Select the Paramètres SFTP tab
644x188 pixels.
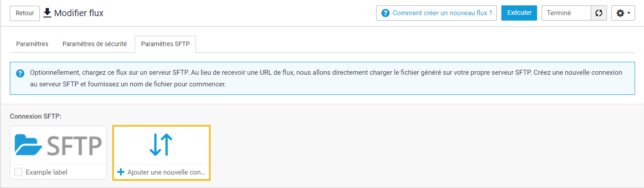165,44
